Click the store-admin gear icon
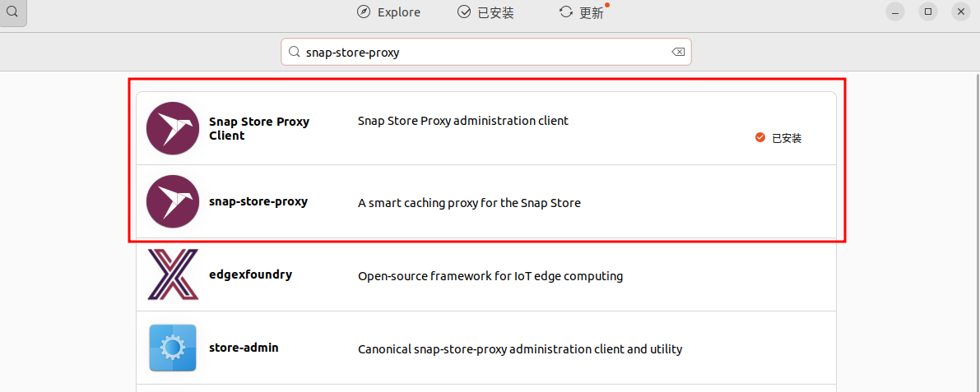 click(x=173, y=348)
